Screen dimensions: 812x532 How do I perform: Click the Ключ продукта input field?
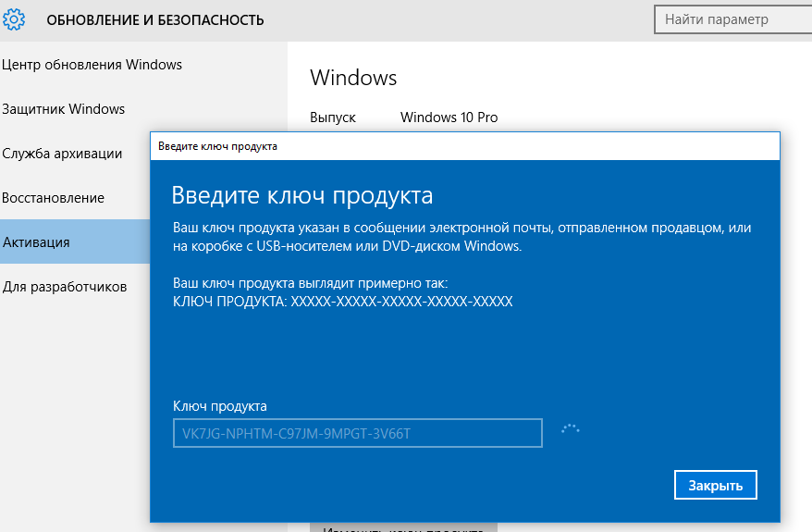pyautogui.click(x=357, y=433)
